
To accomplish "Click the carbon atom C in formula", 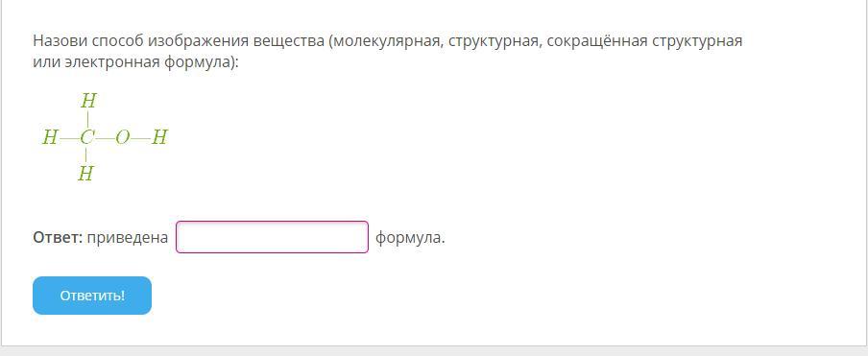I will pos(86,137).
